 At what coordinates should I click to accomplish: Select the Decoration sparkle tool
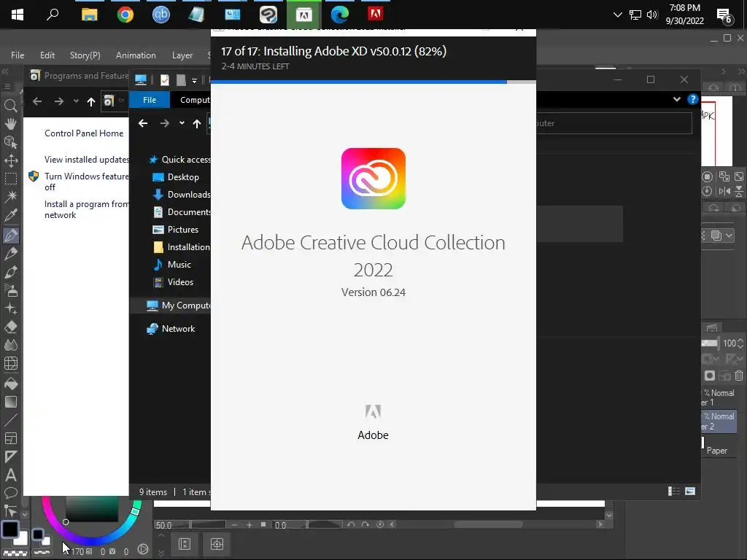(x=10, y=308)
